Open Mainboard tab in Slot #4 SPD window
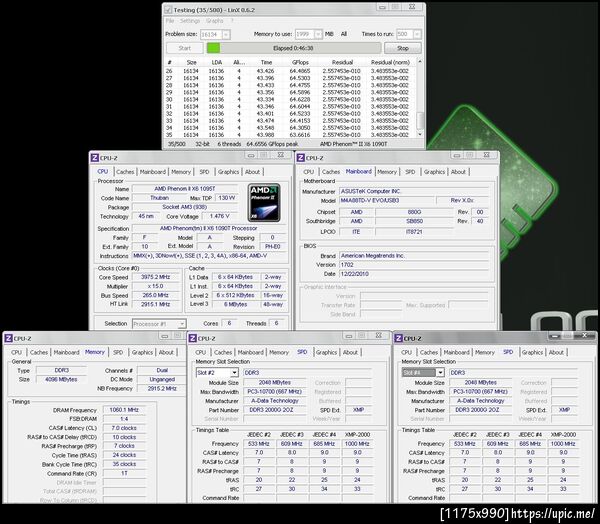Image resolution: width=600 pixels, height=524 pixels. coord(457,353)
